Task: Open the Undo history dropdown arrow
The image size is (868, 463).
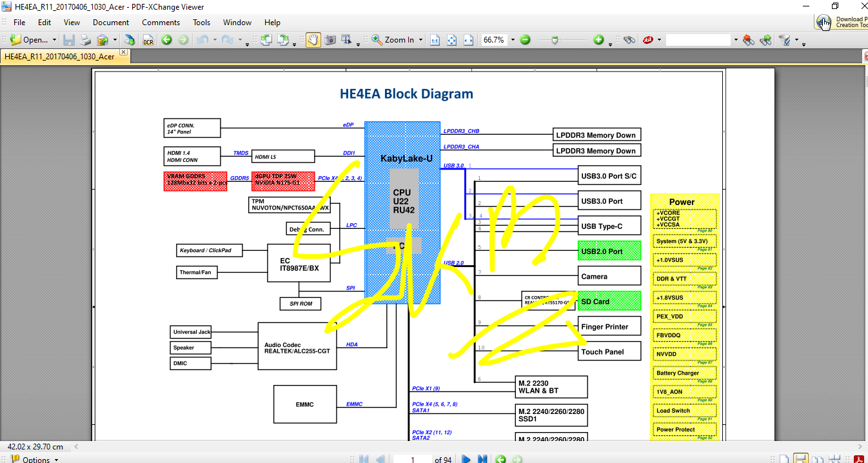Action: (214, 40)
